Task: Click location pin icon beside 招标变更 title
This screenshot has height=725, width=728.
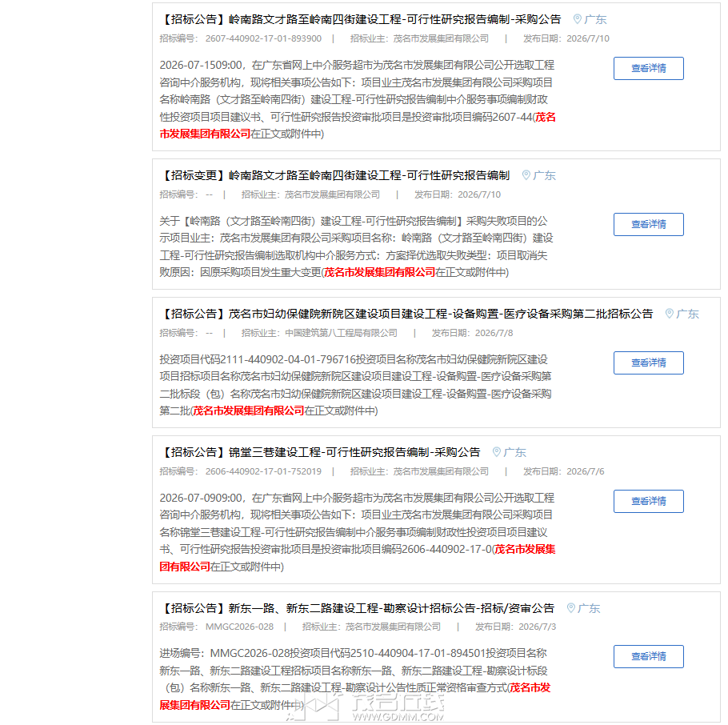Action: click(526, 175)
